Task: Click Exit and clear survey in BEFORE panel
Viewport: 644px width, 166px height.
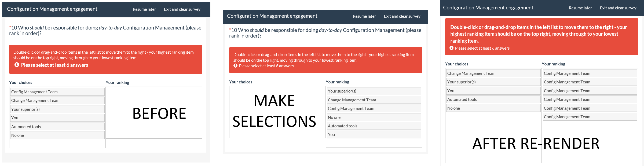Action: (182, 9)
